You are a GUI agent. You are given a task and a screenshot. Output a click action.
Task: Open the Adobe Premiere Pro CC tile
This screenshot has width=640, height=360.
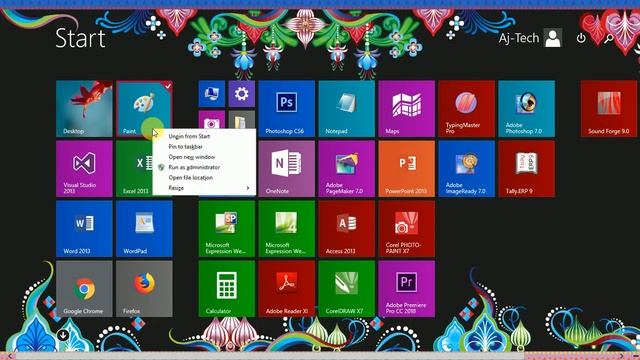407,289
